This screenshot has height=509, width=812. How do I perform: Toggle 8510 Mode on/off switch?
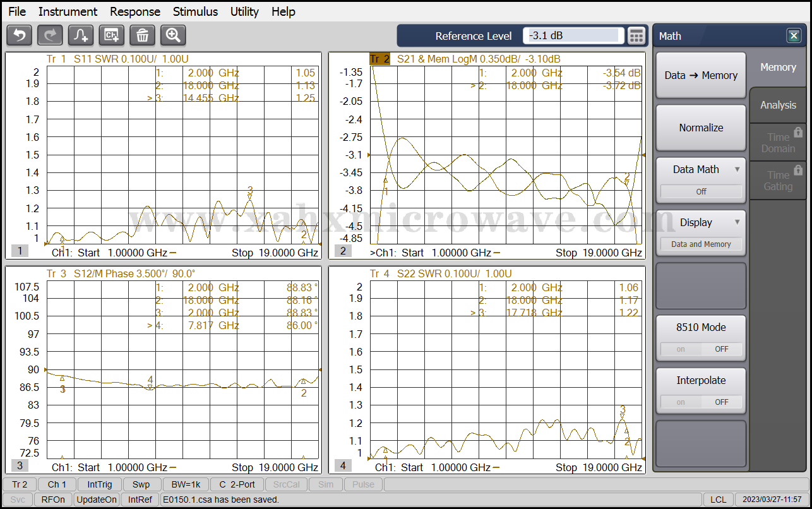tap(701, 349)
